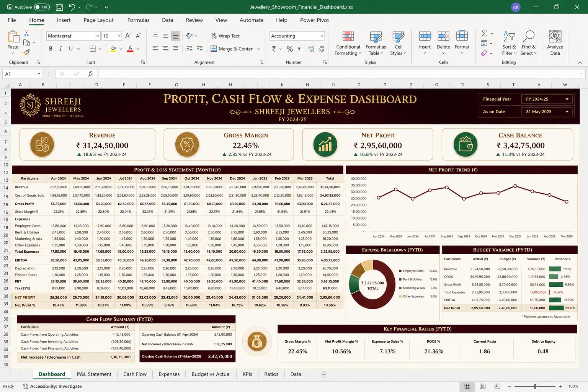Click Increase Font Size icon

128,36
